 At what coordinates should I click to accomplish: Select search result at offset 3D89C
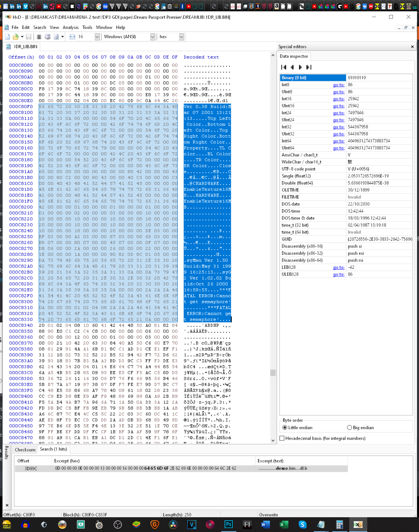[181, 468]
